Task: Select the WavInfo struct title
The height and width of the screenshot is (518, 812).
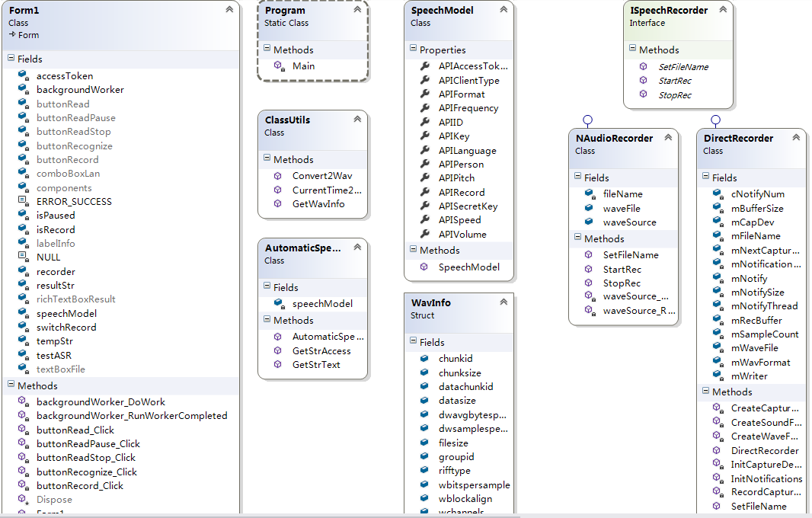Action: (x=431, y=302)
